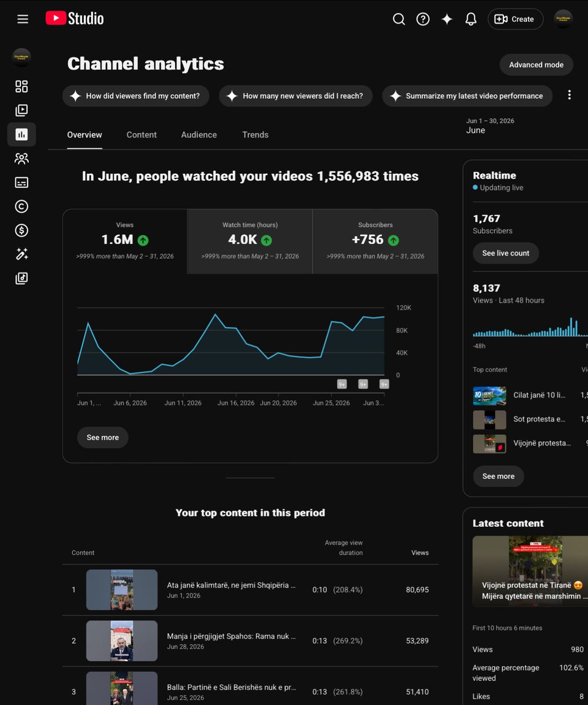Click the green arrow next to 4.0K
Viewport: 588px width, 705px height.
[x=267, y=240]
